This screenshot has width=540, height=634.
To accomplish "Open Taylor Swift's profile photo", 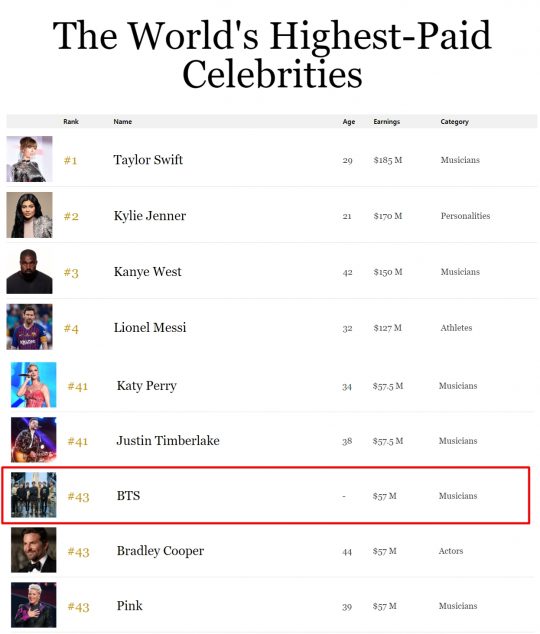I will click(x=29, y=159).
